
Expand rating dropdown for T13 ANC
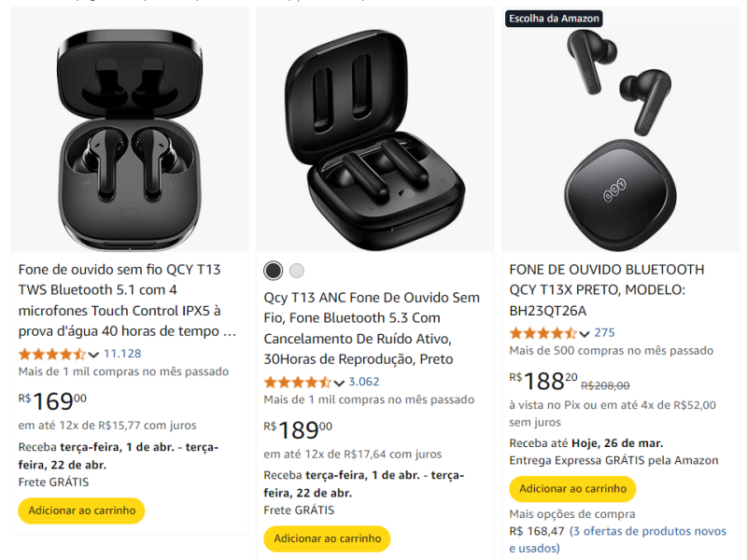click(338, 382)
